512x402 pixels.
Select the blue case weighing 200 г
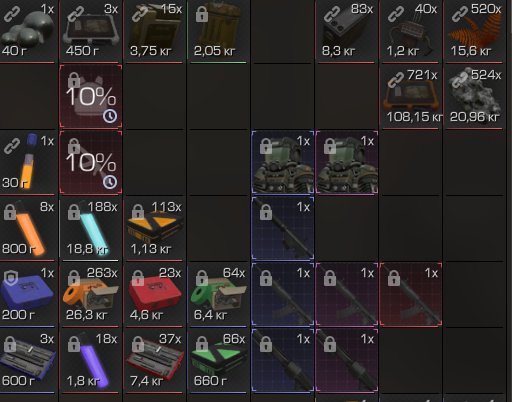[27, 295]
